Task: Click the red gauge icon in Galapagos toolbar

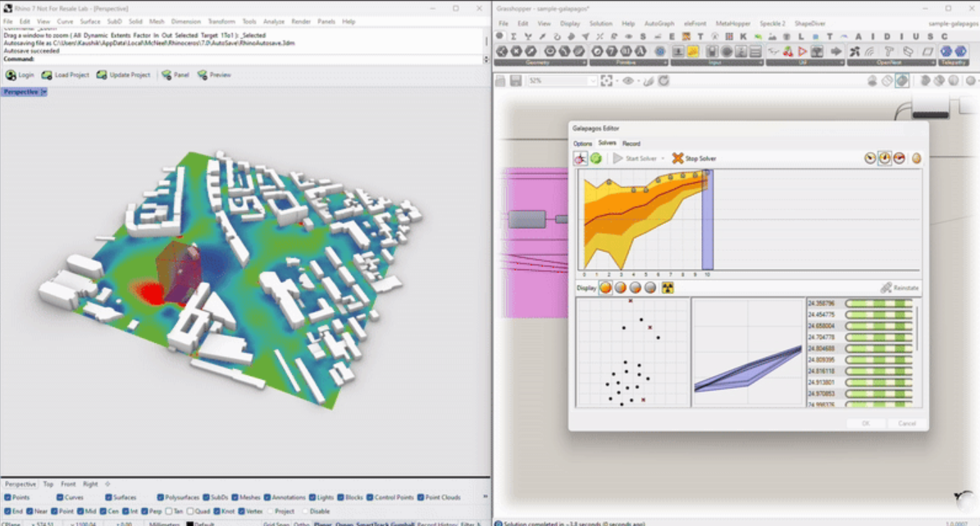Action: click(900, 158)
